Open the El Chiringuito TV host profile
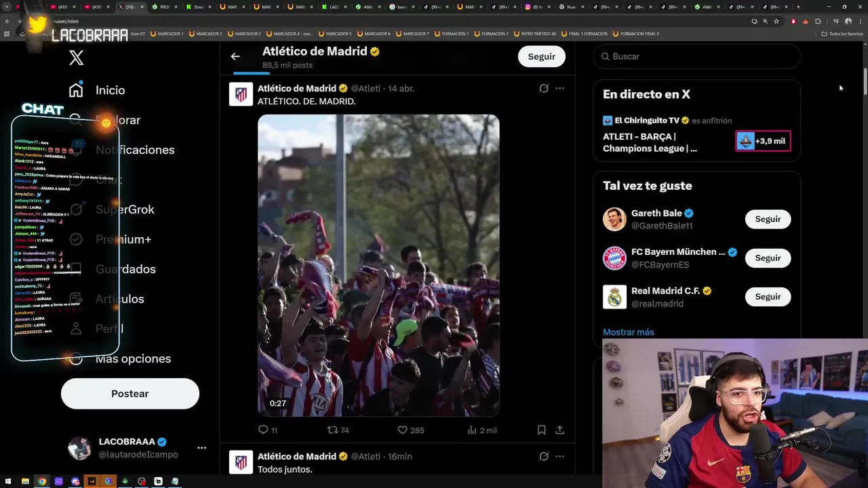The width and height of the screenshot is (868, 488). coord(646,121)
